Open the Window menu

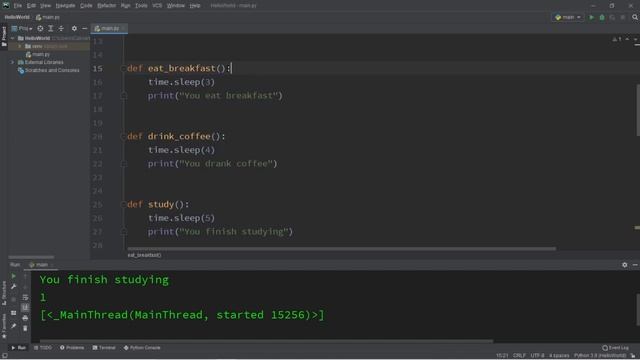[176, 6]
